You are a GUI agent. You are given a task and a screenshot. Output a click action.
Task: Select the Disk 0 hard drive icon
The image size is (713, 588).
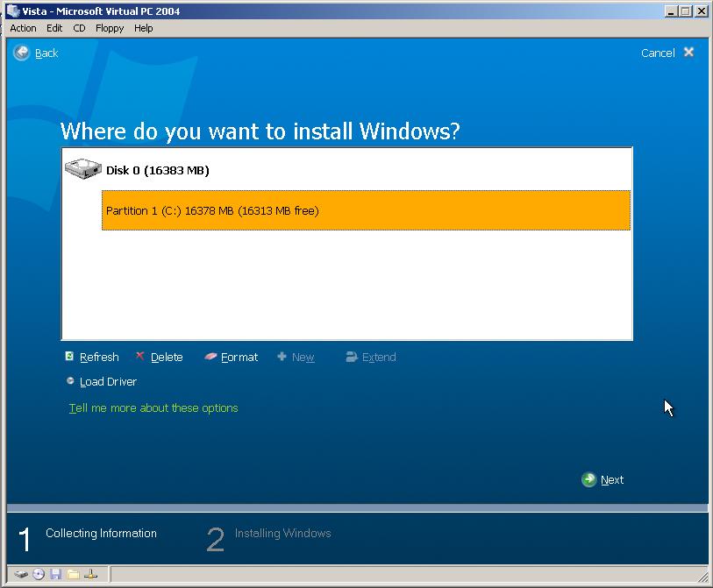click(82, 168)
